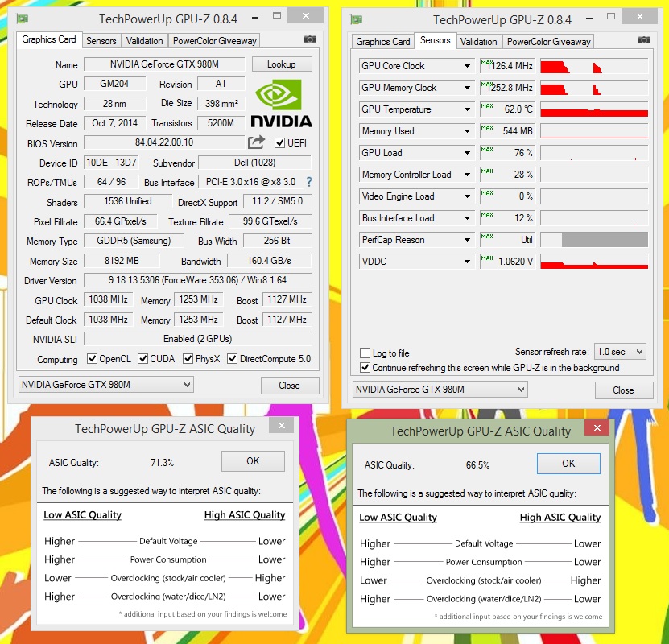Click OK in the 71.3% ASIC Quality dialog
669x644 pixels.
253,461
